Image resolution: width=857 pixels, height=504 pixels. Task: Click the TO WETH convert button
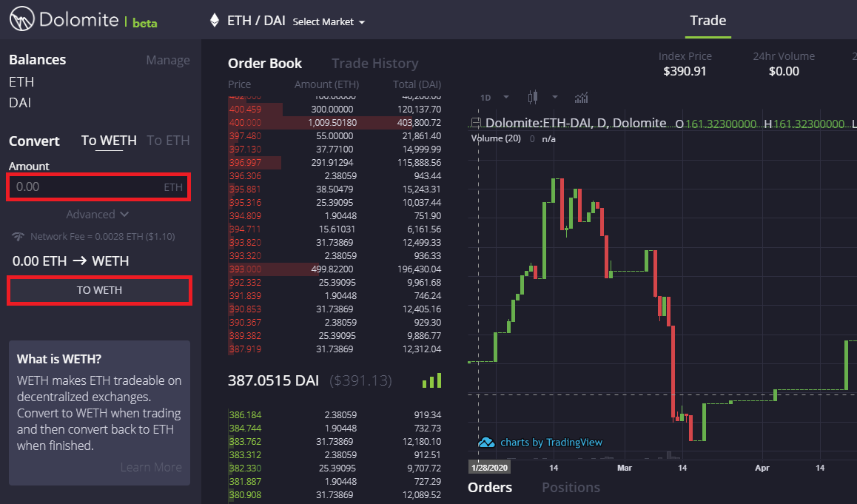pyautogui.click(x=99, y=290)
